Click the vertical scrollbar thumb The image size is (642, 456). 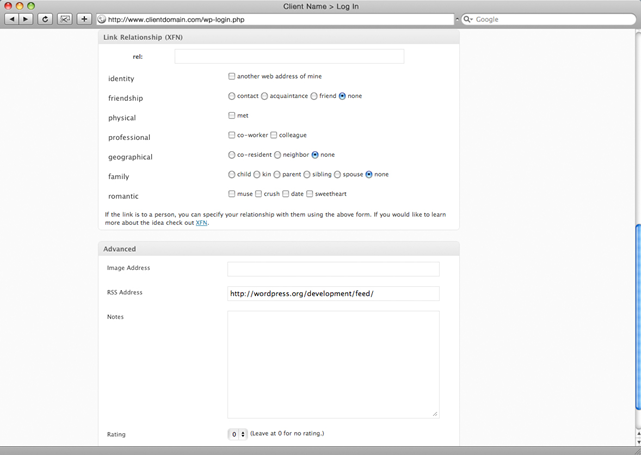tap(638, 315)
